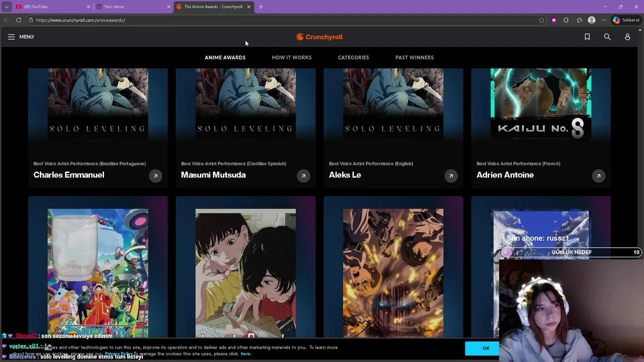
Task: Switch to the YouTube tab
Action: (x=52, y=7)
